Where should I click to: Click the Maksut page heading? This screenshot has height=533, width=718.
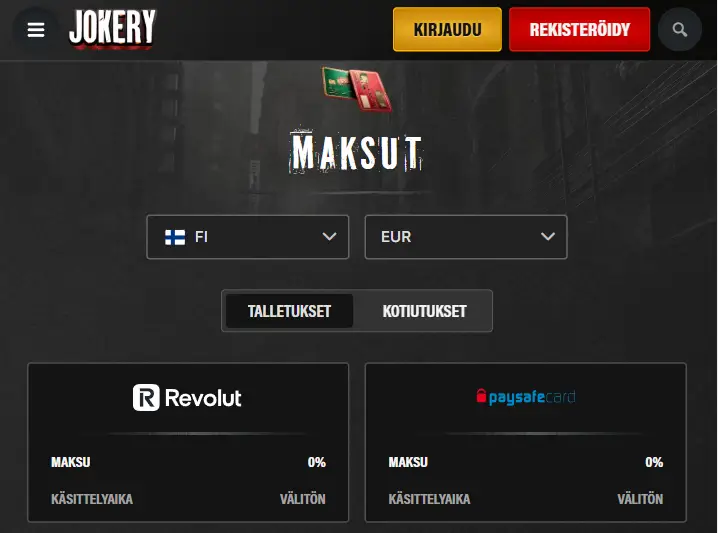[357, 152]
